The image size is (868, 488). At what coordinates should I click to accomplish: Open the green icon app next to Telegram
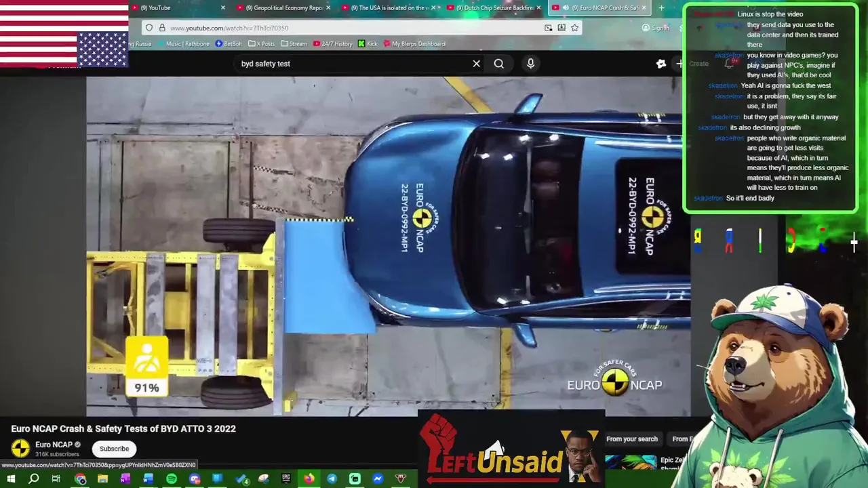[x=355, y=479]
